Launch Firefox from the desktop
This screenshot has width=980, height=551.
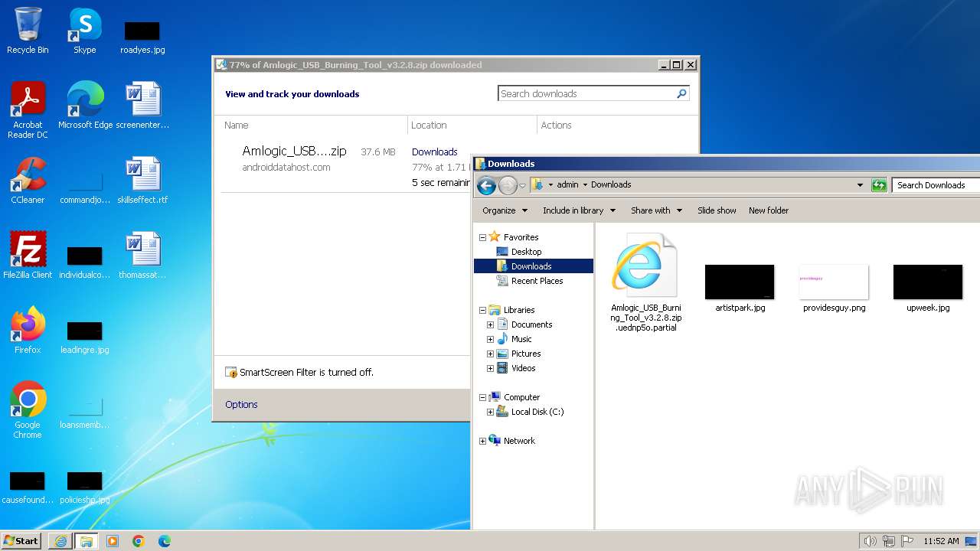[x=28, y=331]
